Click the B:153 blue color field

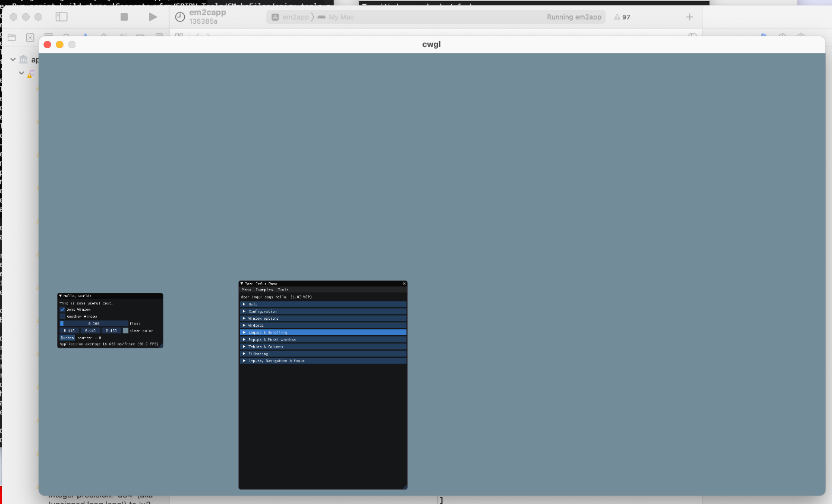coord(112,330)
